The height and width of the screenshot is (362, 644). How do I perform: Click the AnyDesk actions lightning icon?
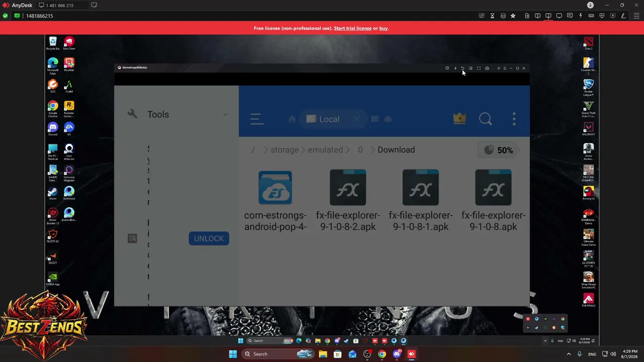580,16
